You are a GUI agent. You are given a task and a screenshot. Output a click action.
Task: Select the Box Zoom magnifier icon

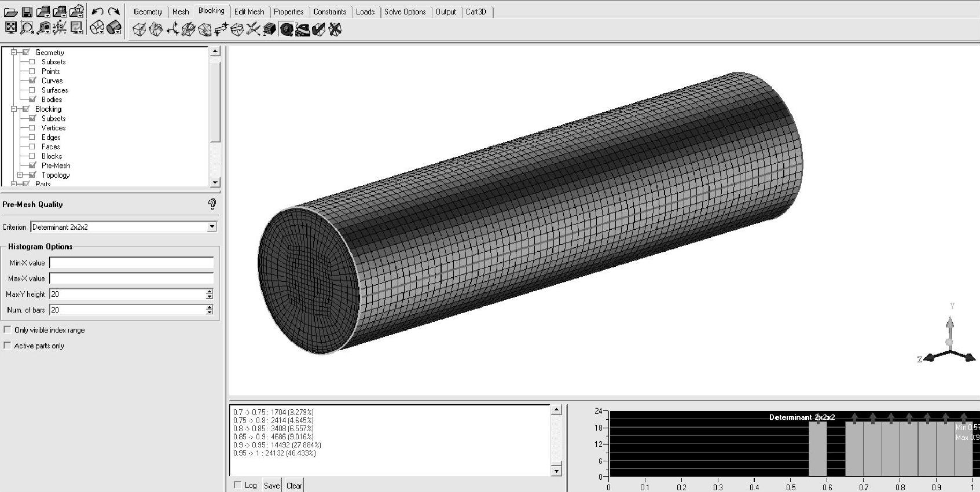coord(27,27)
